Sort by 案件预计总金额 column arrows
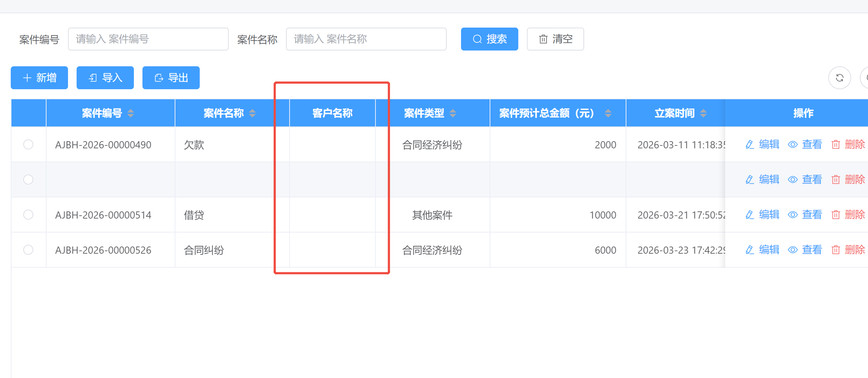The image size is (868, 378). point(608,113)
